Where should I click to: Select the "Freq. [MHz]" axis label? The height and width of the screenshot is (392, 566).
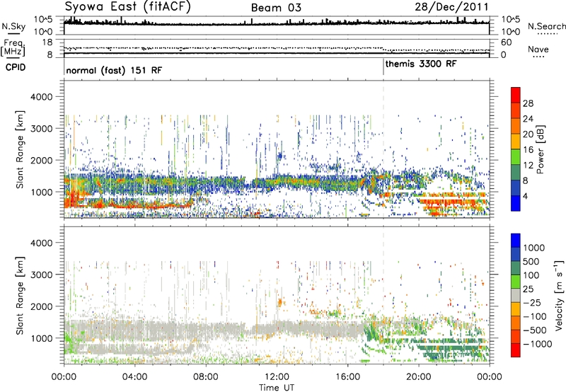click(x=13, y=48)
